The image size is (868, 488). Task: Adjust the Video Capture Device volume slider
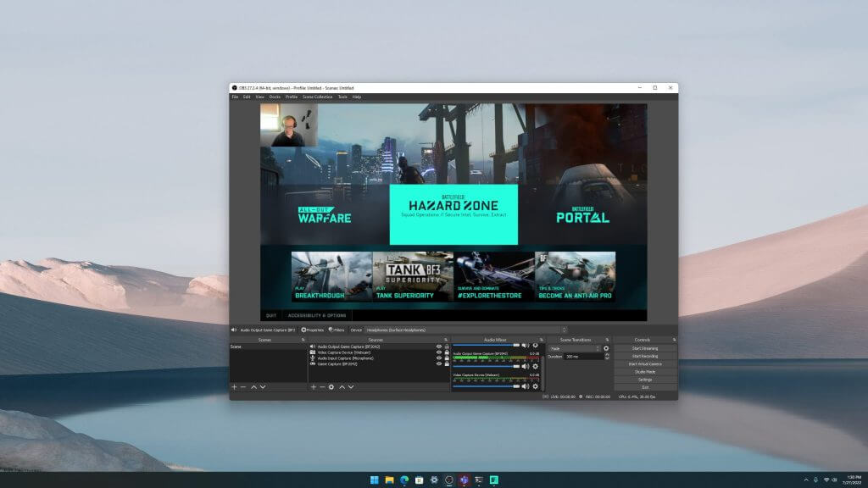pos(486,386)
